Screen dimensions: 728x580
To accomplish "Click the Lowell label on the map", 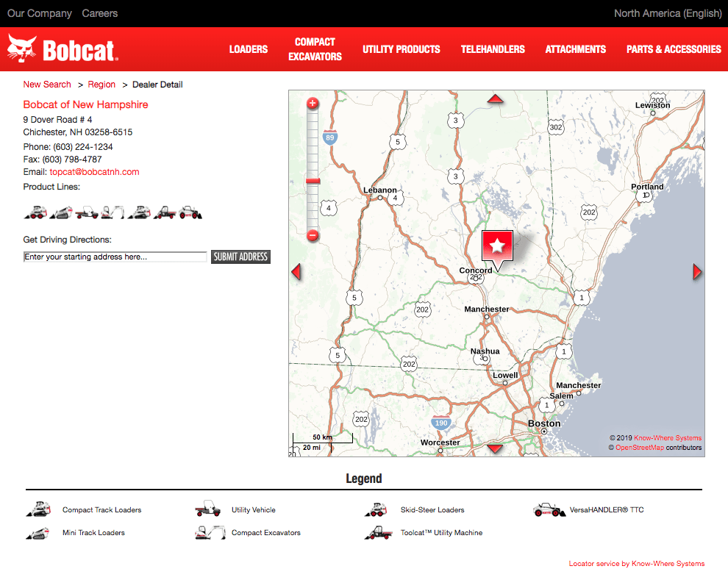I will coord(505,375).
